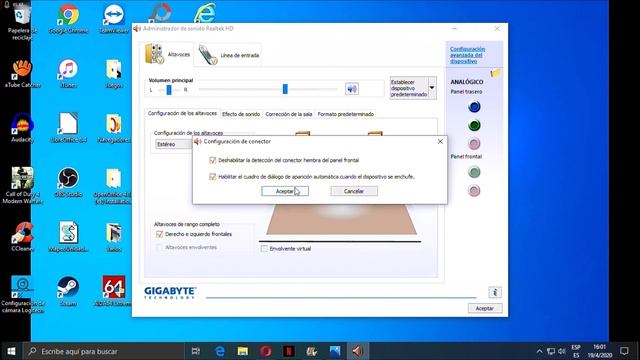The image size is (640, 360).
Task: Switch to Formato predeterminado tab
Action: click(345, 114)
